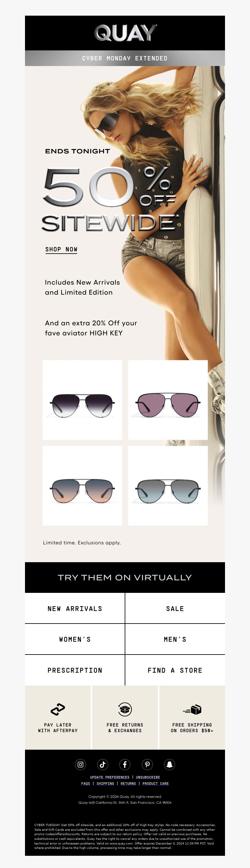Open the QUAY logo header
This screenshot has width=250, height=868.
(x=125, y=33)
